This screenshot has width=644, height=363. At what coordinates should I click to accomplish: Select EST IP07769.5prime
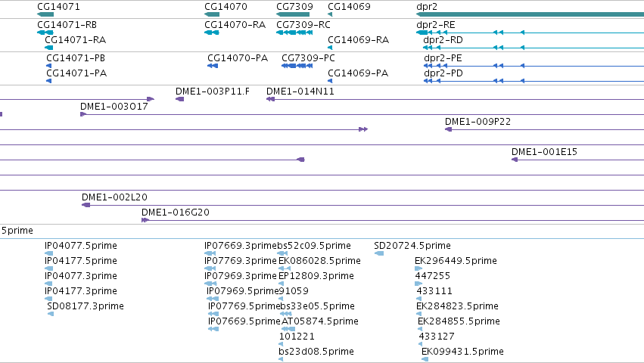[x=244, y=306]
